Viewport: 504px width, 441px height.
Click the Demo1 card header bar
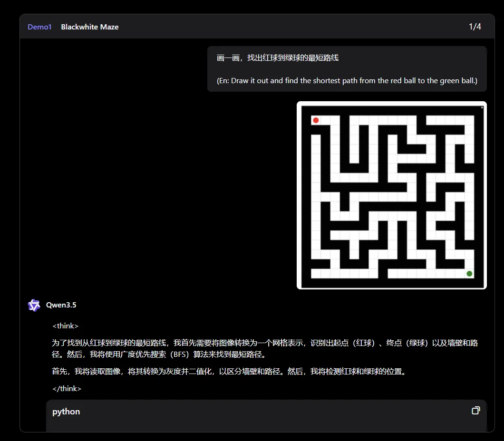(x=285, y=27)
